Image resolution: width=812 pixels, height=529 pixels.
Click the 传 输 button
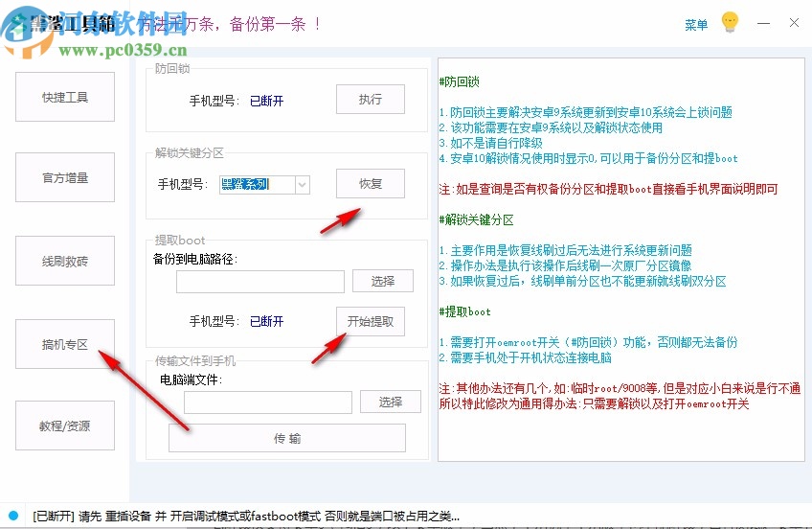287,438
